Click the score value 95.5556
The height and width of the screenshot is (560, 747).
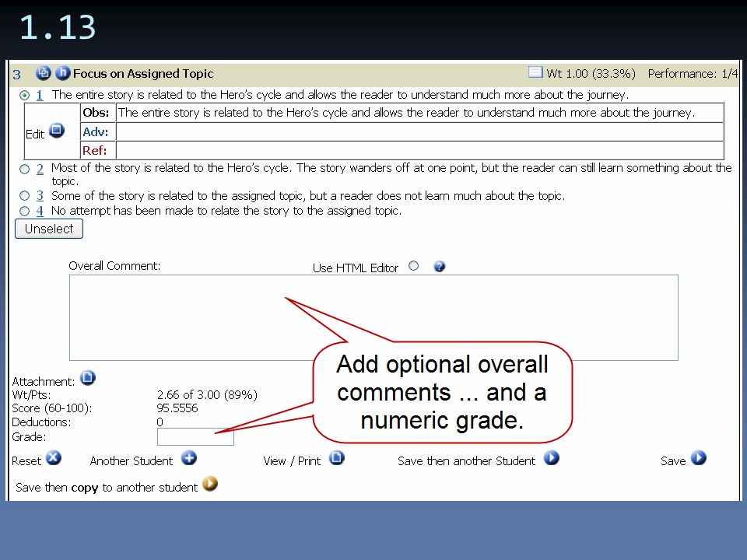(x=177, y=408)
